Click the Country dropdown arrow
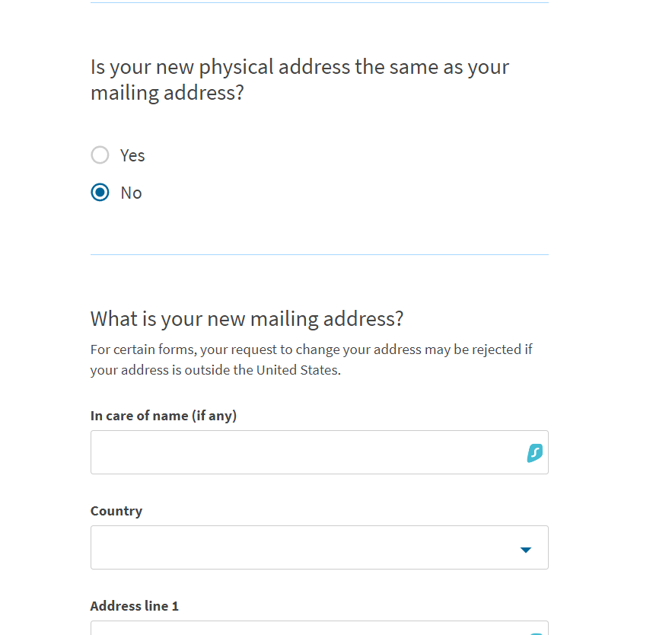Screen dimensions: 672x635 point(525,550)
